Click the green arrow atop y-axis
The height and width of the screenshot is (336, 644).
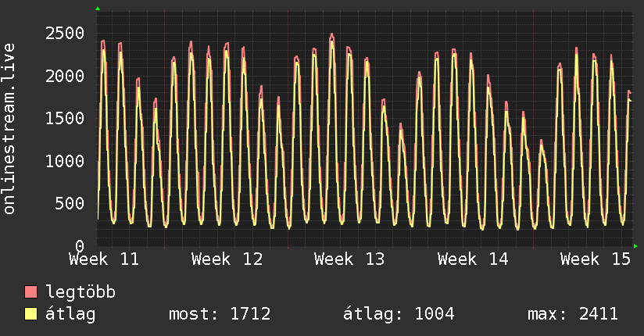coord(98,9)
